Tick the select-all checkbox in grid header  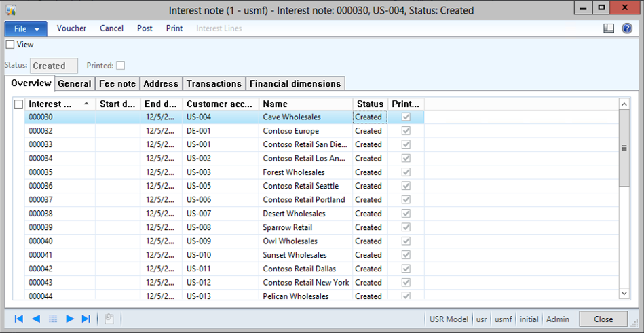(x=18, y=104)
